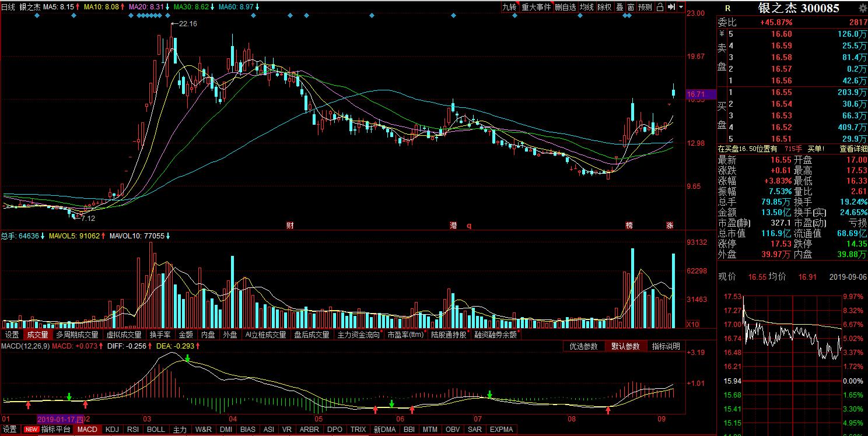Viewport: 868px width, 436px height.
Task: Click 优选参数 for MACD
Action: click(583, 346)
